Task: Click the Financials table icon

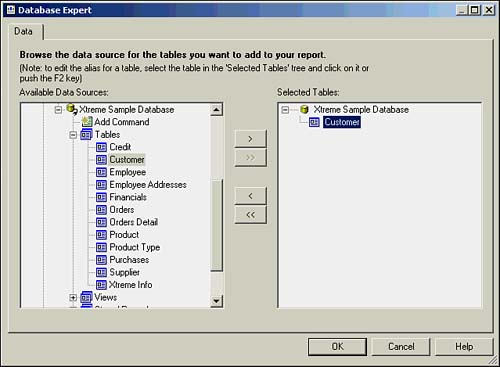Action: [x=101, y=197]
